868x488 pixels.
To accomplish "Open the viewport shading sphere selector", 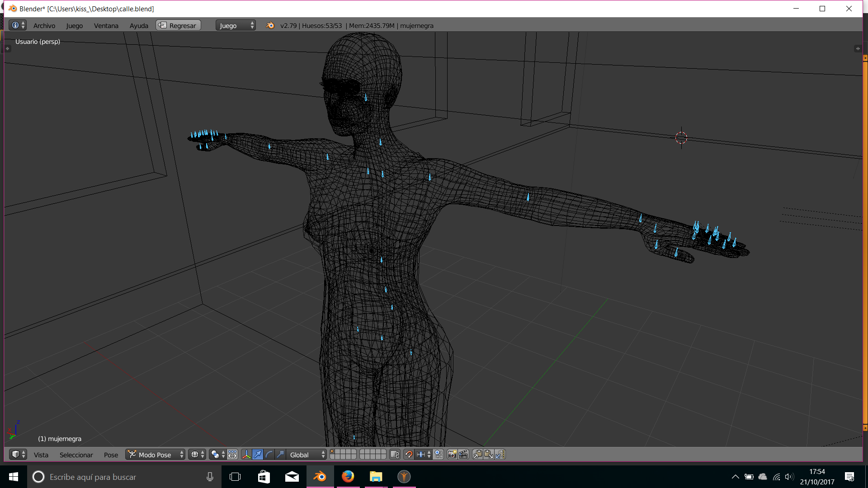I will pos(197,455).
